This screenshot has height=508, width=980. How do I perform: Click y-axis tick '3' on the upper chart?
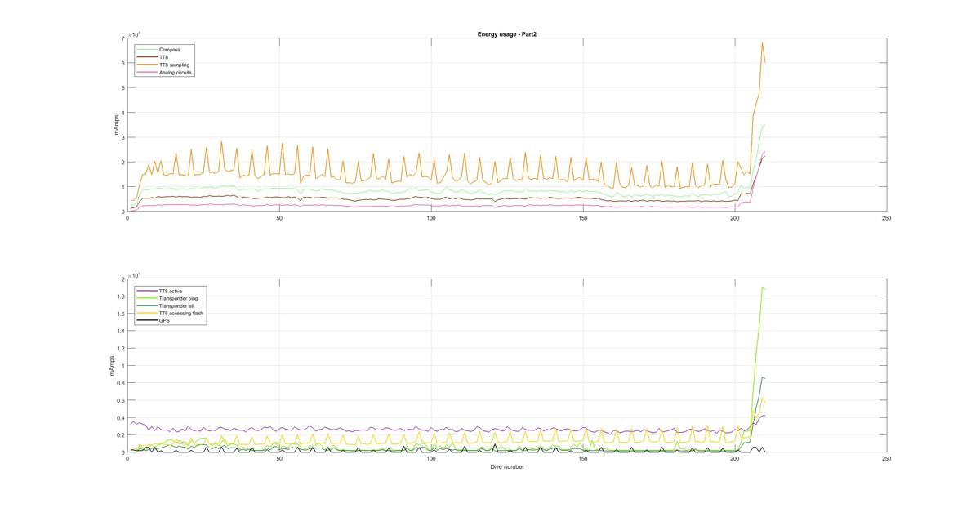(122, 137)
